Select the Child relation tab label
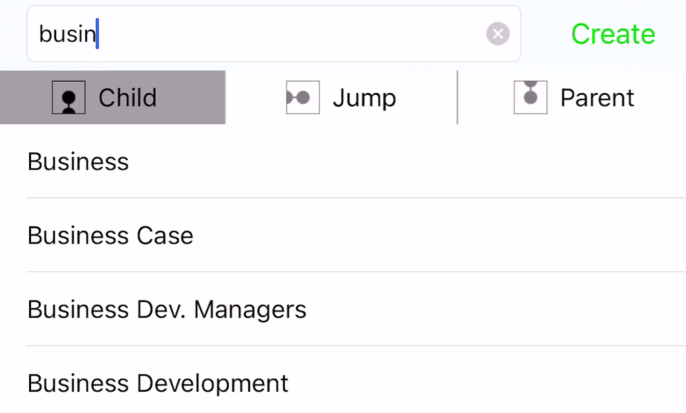The height and width of the screenshot is (413, 686). click(x=127, y=98)
